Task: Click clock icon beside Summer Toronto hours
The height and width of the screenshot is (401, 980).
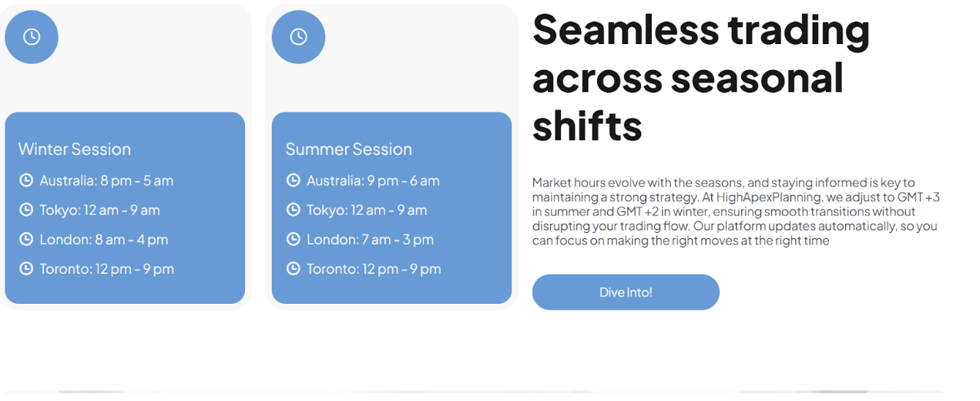Action: 293,268
